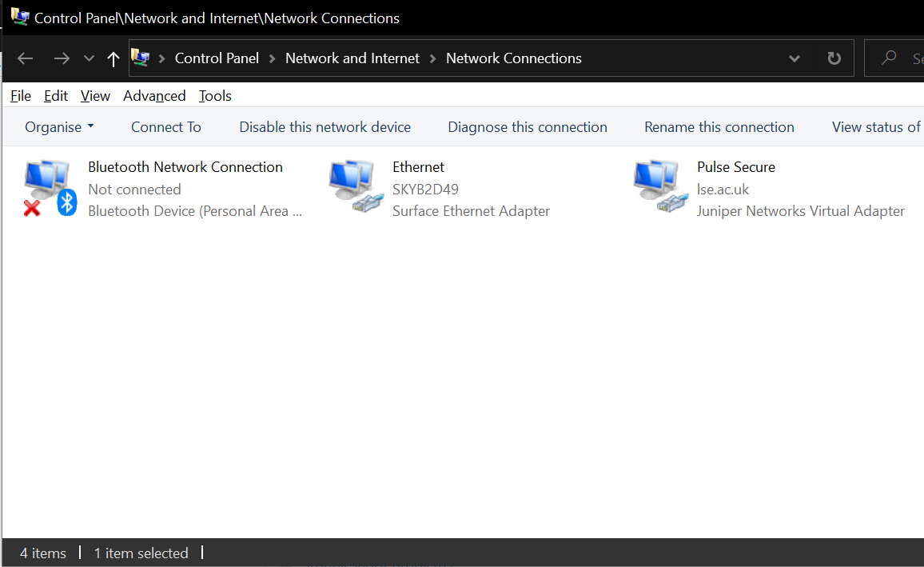
Task: Open the File menu
Action: tap(20, 96)
